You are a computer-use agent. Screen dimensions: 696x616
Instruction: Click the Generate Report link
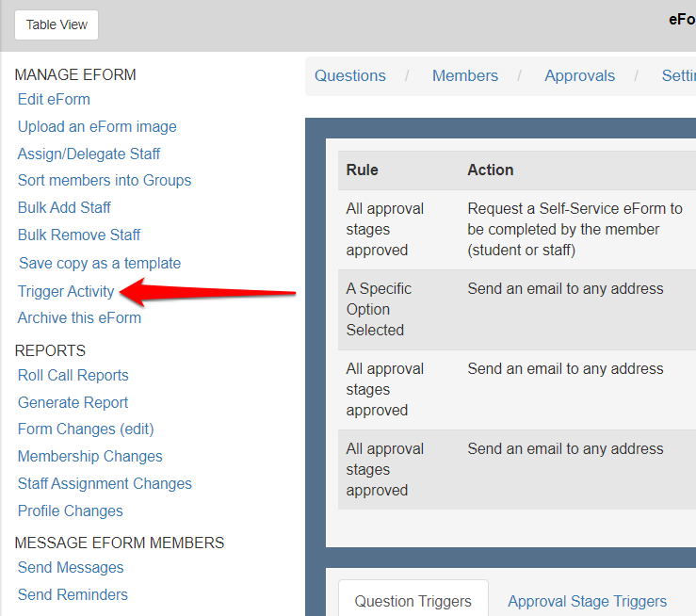coord(73,402)
